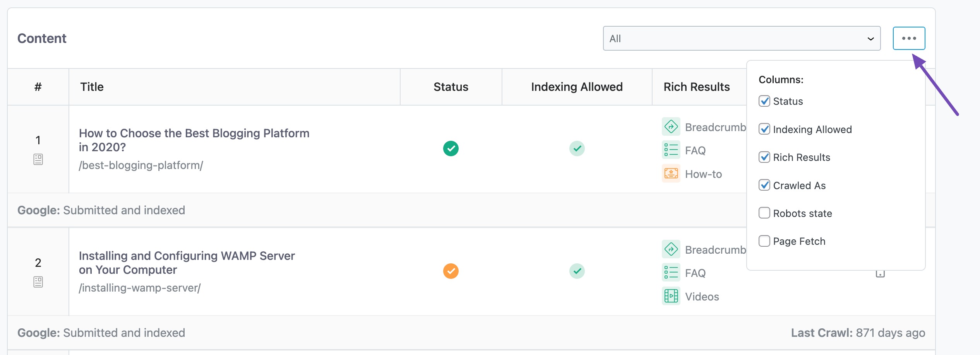Click the post type icon under row number 2
This screenshot has width=980, height=355.
[38, 282]
